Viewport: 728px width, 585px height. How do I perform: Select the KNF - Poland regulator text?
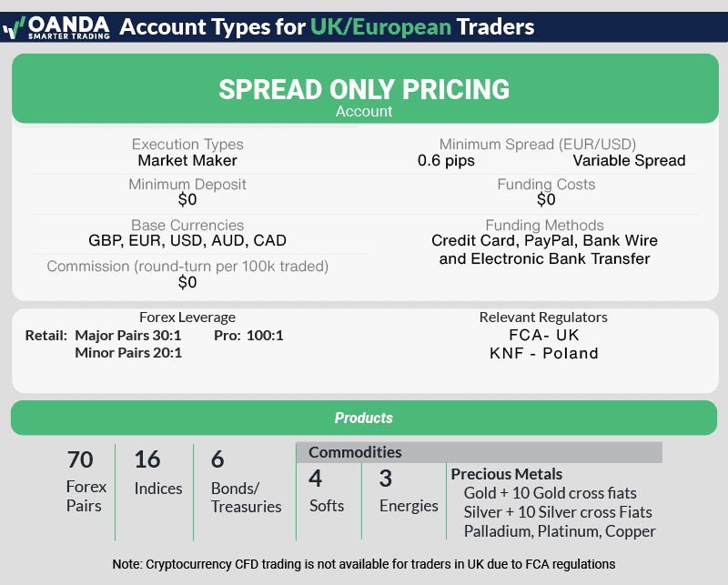(x=543, y=353)
